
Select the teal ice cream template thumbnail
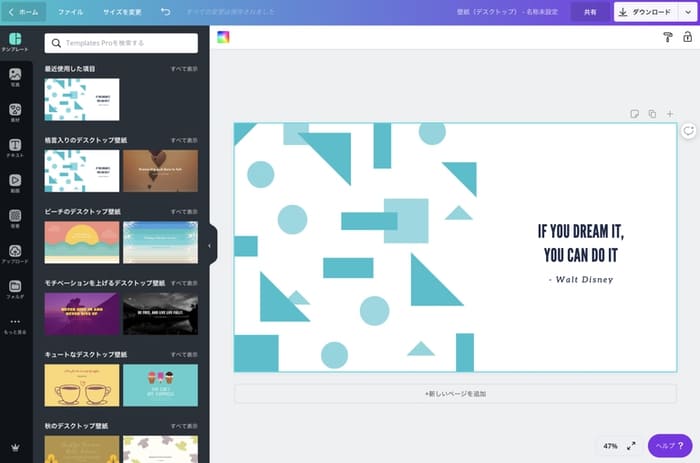click(x=160, y=385)
